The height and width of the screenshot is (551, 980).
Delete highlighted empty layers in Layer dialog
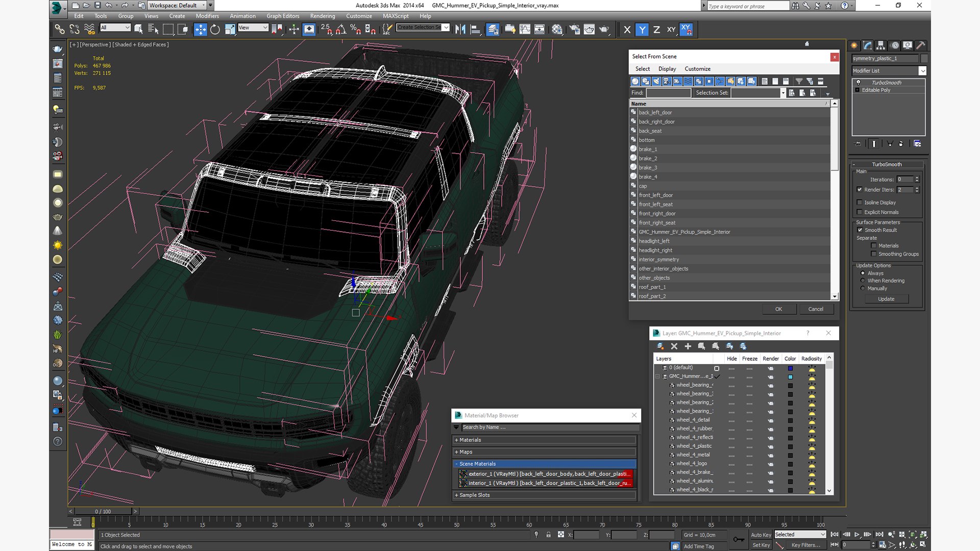(674, 346)
